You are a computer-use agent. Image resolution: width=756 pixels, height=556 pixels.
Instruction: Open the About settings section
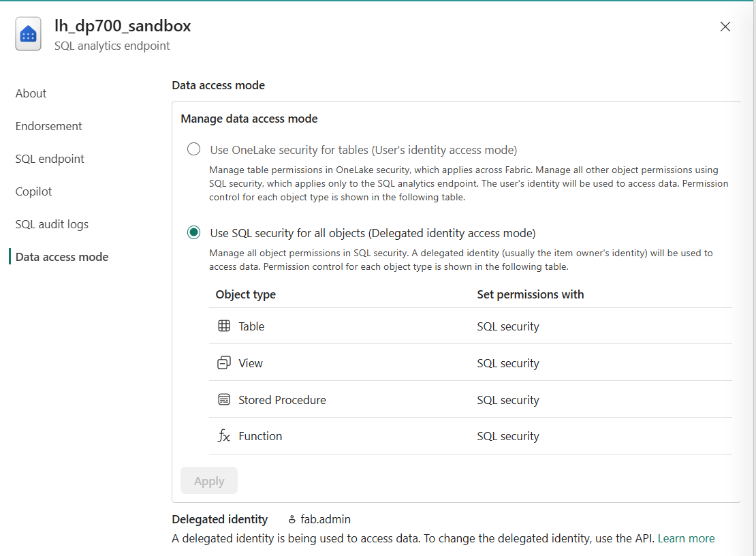click(31, 93)
